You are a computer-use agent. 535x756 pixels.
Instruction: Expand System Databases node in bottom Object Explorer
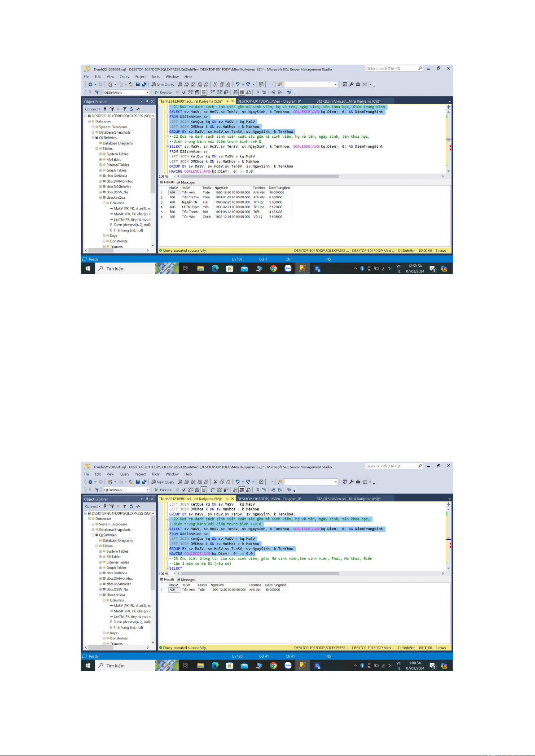click(x=93, y=524)
